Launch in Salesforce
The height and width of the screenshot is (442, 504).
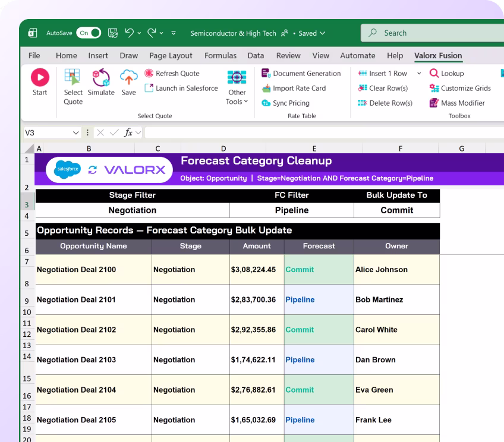tap(181, 88)
